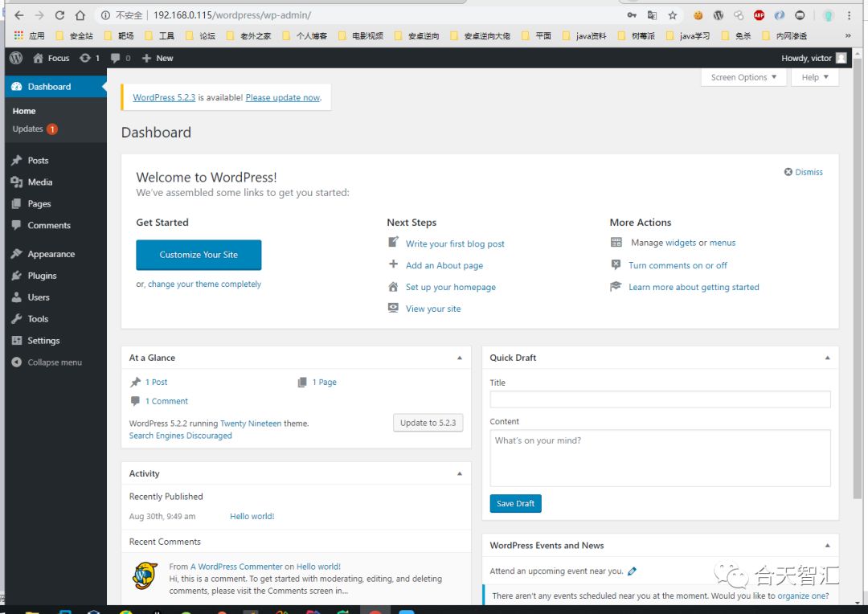This screenshot has width=868, height=614.
Task: Open the Home submenu item
Action: pos(24,111)
